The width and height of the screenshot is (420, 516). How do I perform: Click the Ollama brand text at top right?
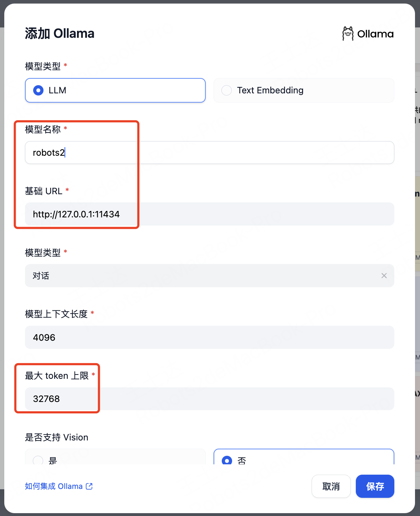pos(375,34)
